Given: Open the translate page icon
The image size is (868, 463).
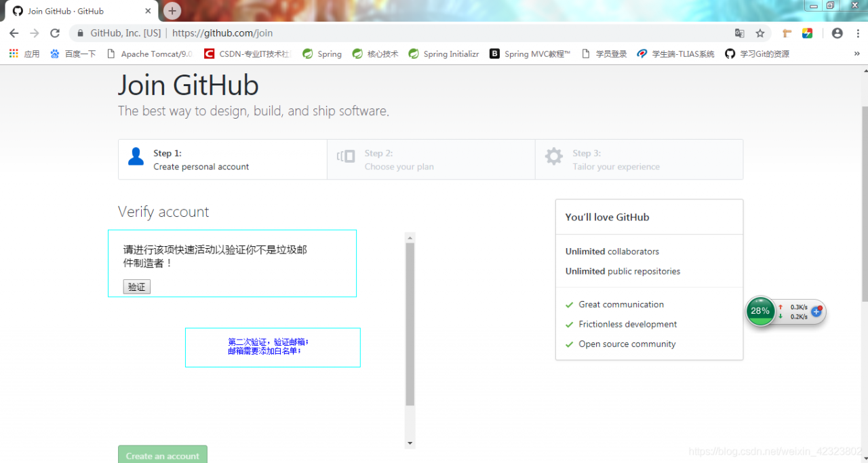Looking at the screenshot, I should click(740, 33).
